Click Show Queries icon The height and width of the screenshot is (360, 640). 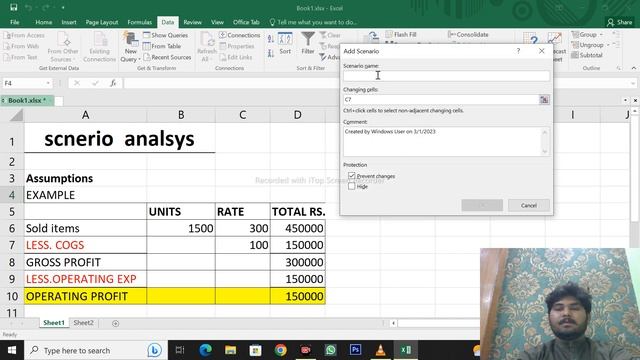[147, 35]
